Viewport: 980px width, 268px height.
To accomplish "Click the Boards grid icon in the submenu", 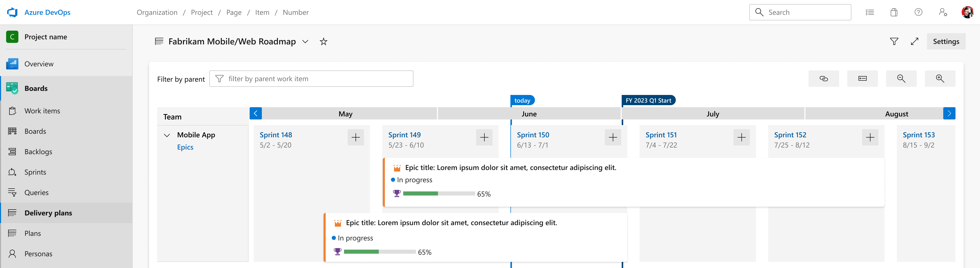I will (12, 131).
